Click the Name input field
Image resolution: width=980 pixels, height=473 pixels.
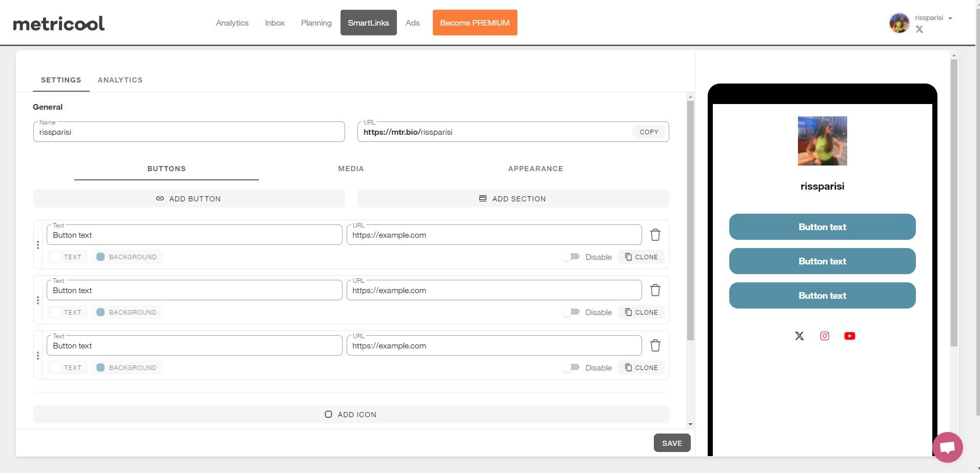pyautogui.click(x=189, y=132)
